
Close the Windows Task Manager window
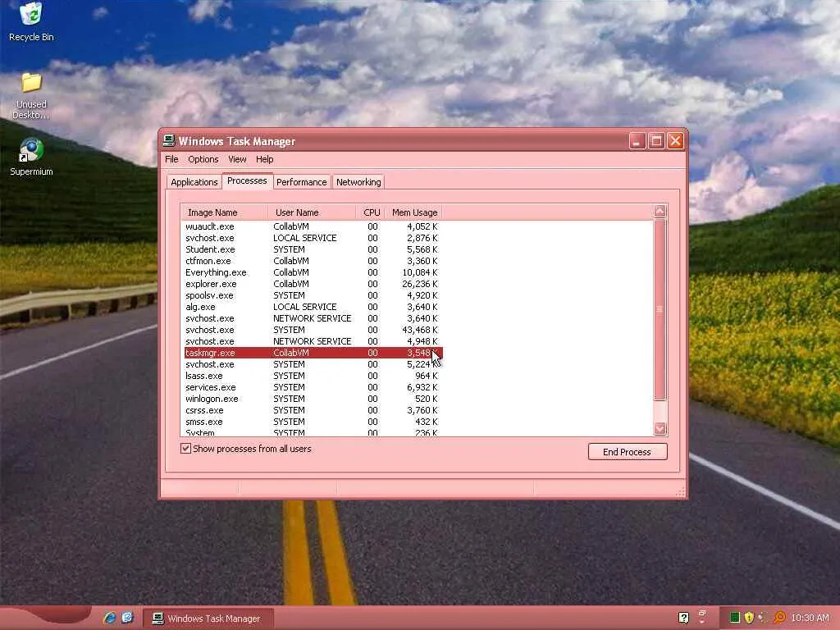676,141
